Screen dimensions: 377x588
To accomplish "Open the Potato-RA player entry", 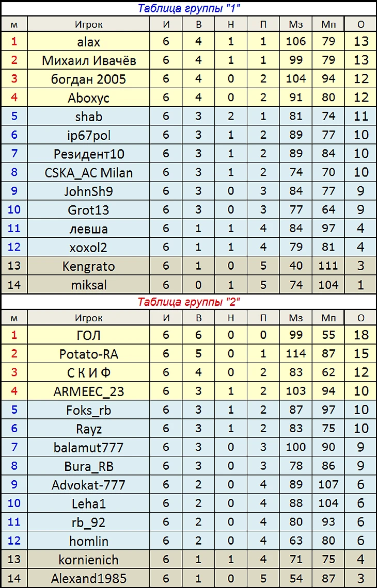I will pyautogui.click(x=88, y=354).
